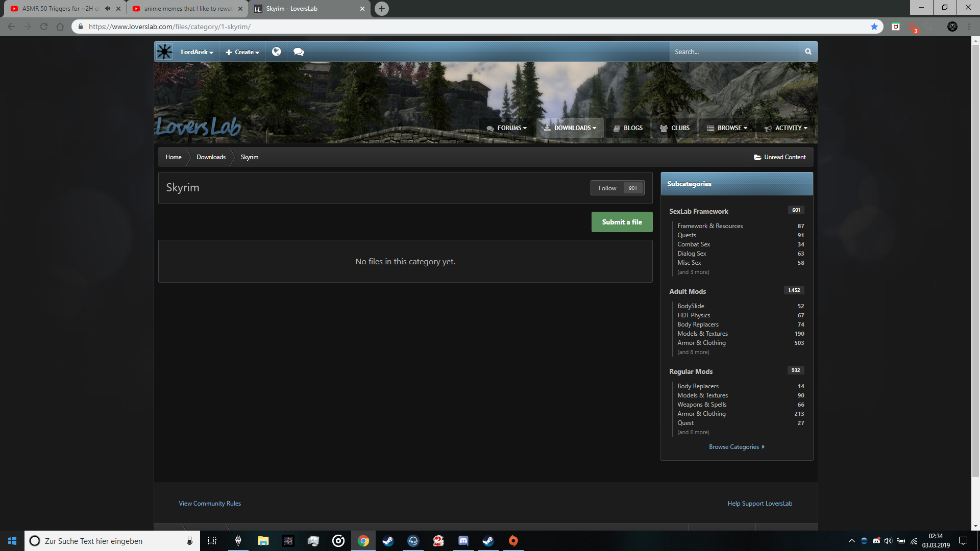
Task: Click the search magnifier icon
Action: point(808,52)
